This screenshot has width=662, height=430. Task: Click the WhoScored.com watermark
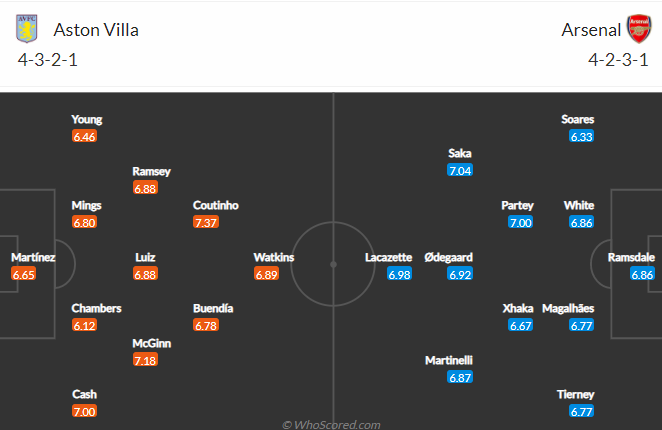click(x=331, y=425)
